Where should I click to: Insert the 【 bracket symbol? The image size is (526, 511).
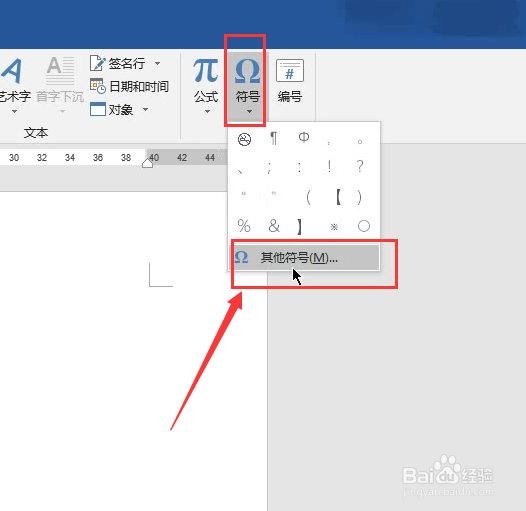tap(338, 197)
